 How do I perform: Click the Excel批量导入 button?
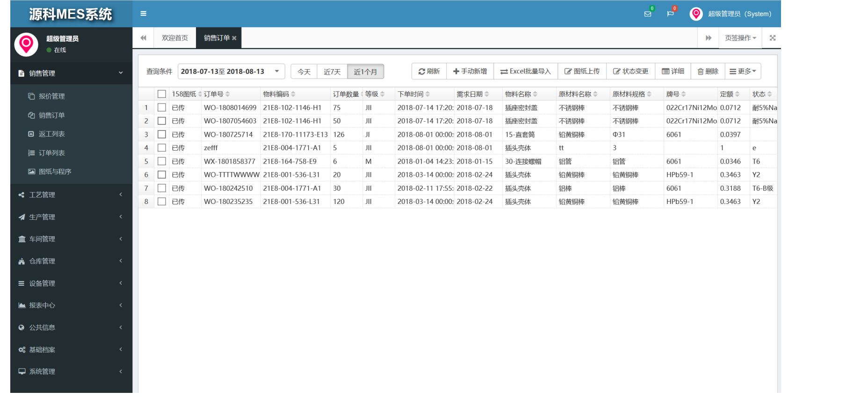525,72
